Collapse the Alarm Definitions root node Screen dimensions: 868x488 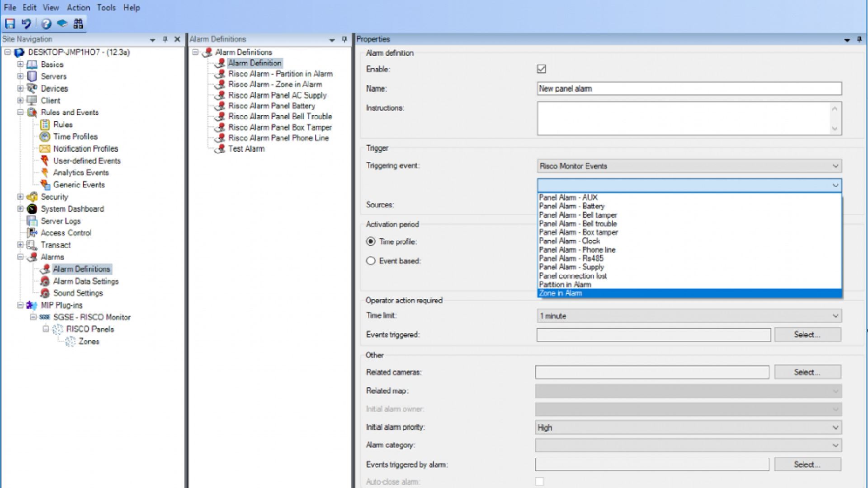point(195,52)
